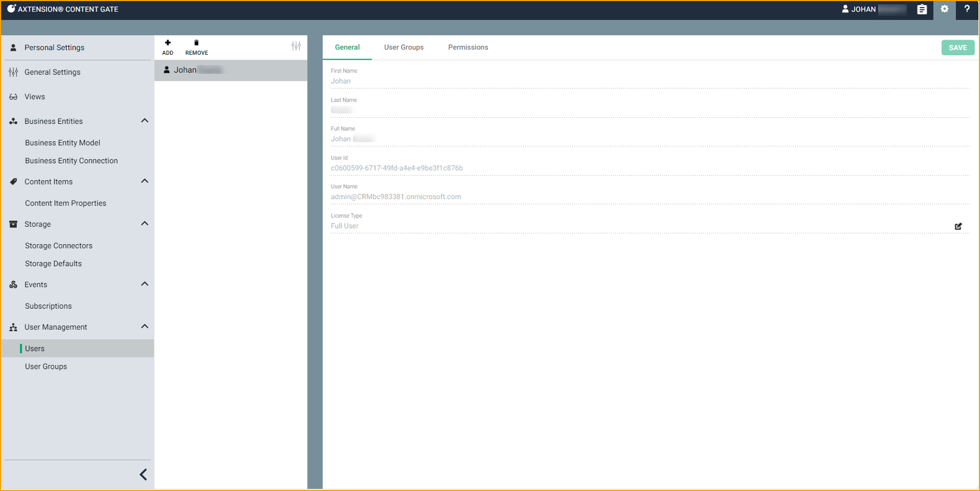Image resolution: width=980 pixels, height=491 pixels.
Task: Click the edit License Type icon
Action: [958, 226]
